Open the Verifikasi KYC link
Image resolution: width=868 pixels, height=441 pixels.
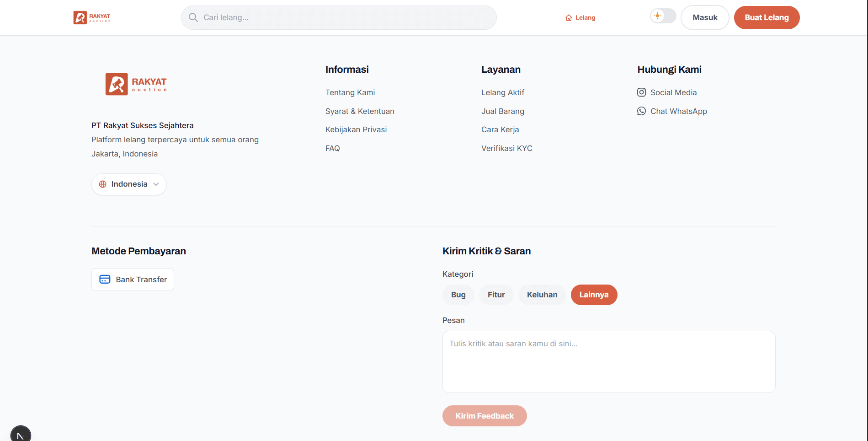(x=507, y=148)
